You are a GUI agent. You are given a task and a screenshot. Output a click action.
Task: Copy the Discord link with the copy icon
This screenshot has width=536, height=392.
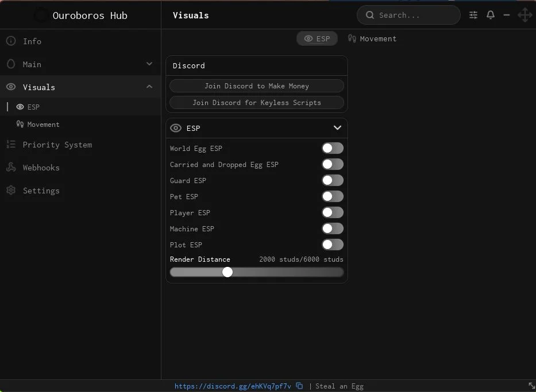pyautogui.click(x=299, y=386)
